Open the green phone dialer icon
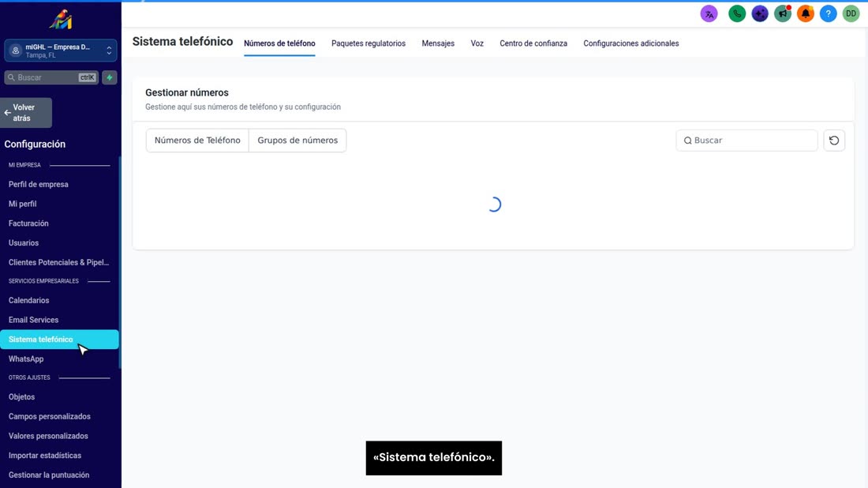Image resolution: width=868 pixels, height=488 pixels. [x=737, y=14]
